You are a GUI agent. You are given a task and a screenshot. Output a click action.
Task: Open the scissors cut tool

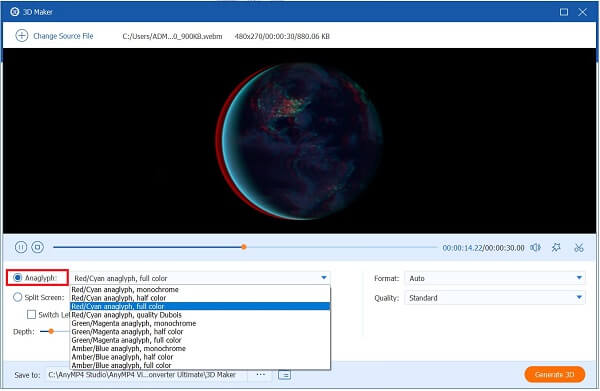(579, 248)
